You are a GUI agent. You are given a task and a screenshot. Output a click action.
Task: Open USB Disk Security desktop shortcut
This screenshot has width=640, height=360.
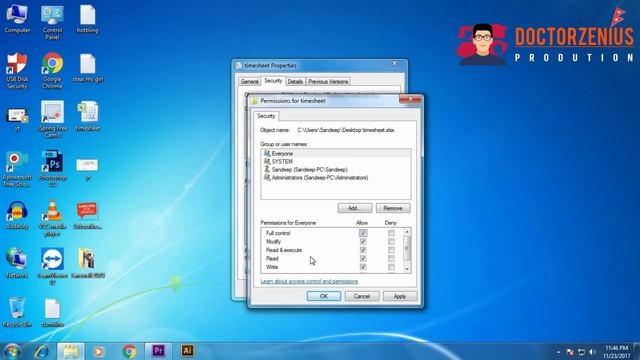pyautogui.click(x=17, y=70)
